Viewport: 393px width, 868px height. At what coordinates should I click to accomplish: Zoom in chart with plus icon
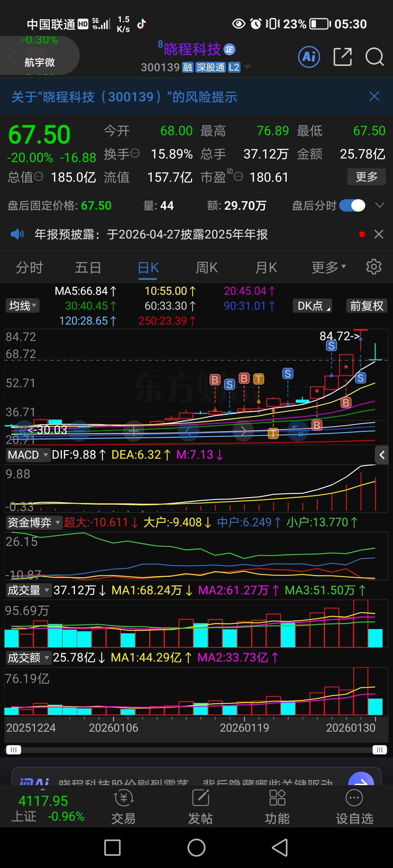(x=134, y=431)
